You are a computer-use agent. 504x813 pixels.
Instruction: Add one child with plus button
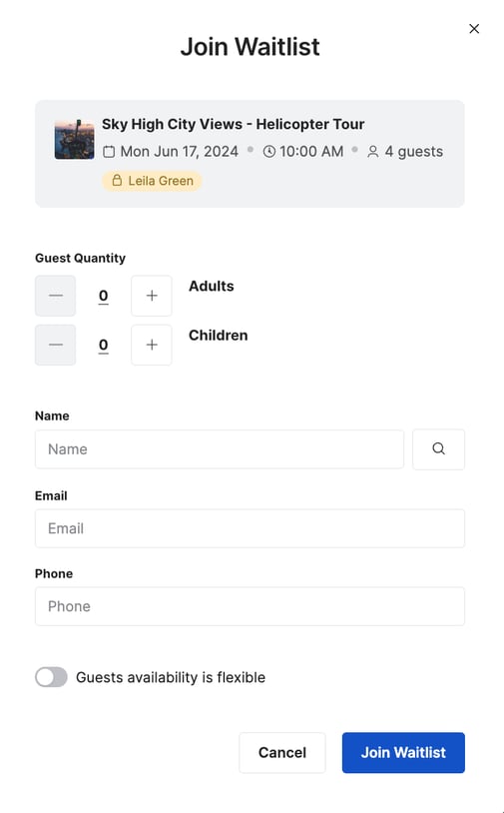(x=152, y=345)
